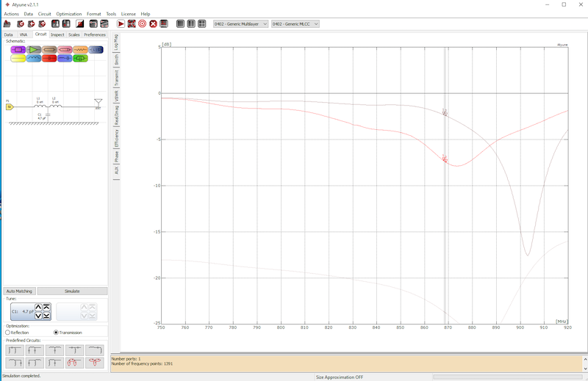Switch to the Smith chart vertical tab
Viewport: 588px width, 381px height.
[116, 60]
